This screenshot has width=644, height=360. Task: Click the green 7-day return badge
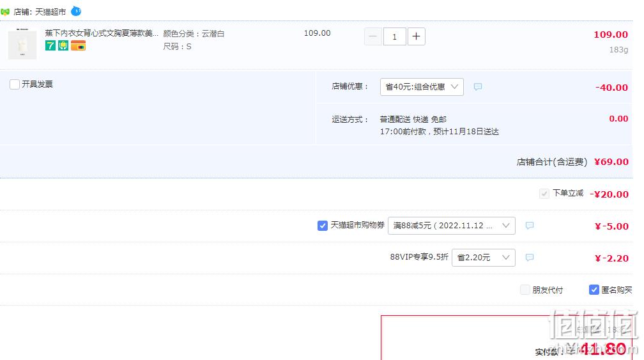point(50,45)
